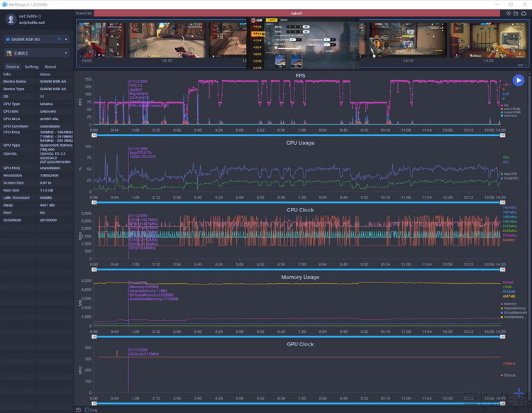Select the Device tab
The width and height of the screenshot is (532, 413).
[x=12, y=67]
